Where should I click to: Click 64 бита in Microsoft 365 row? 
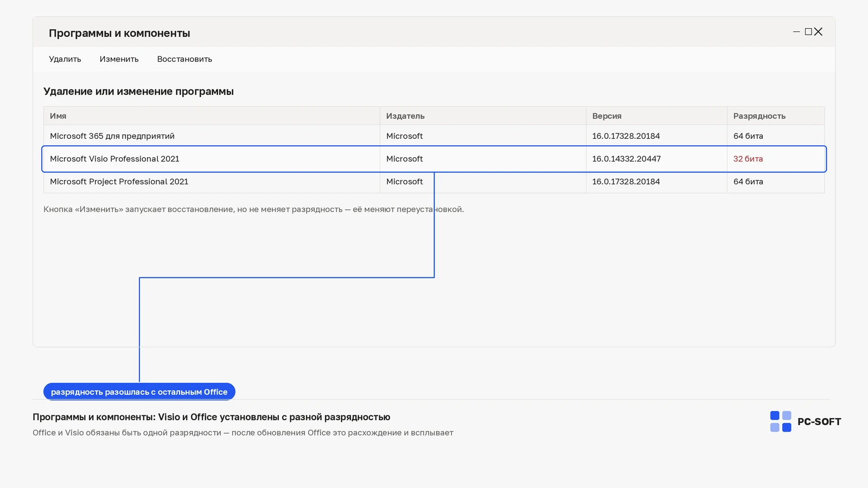[748, 136]
